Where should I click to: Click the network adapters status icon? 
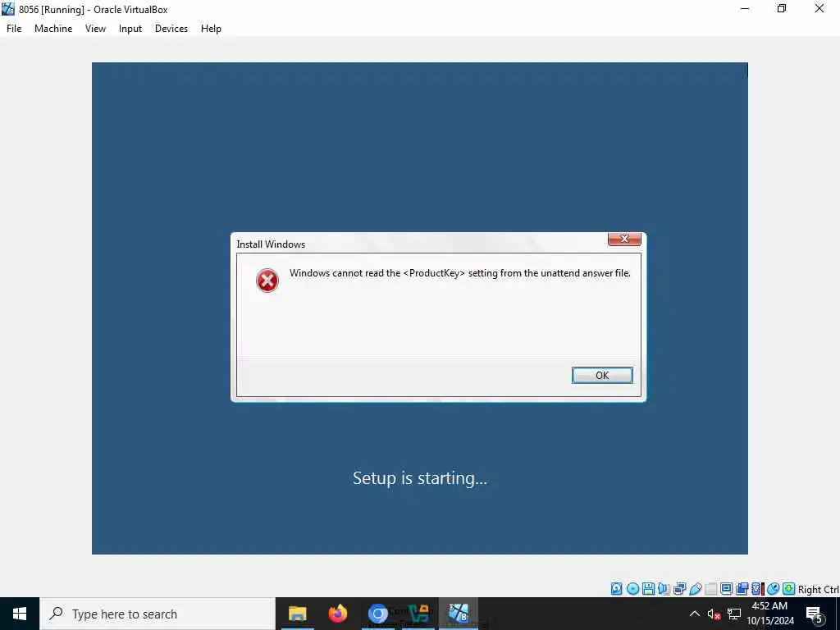680,589
